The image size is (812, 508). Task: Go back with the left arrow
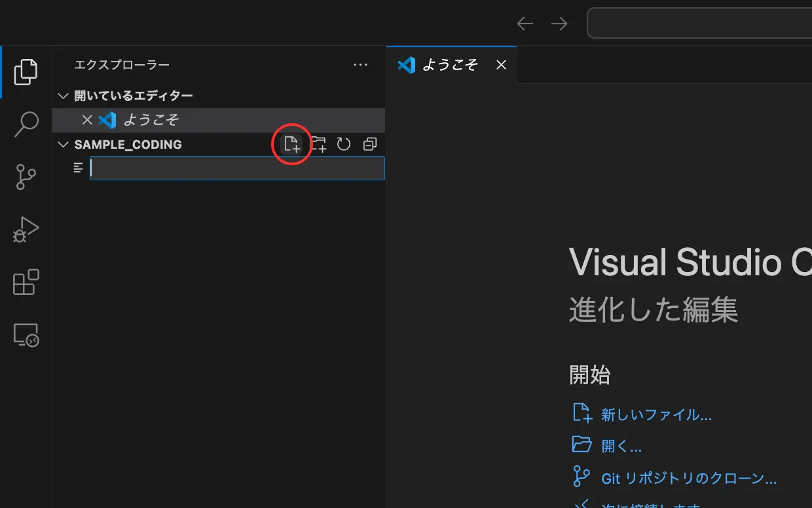[525, 24]
